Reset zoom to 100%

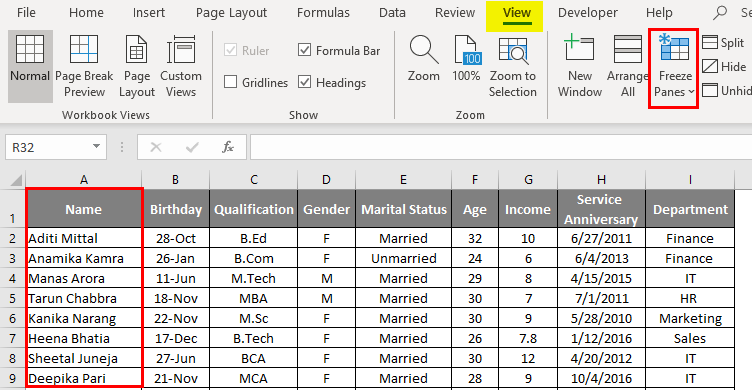coord(466,60)
